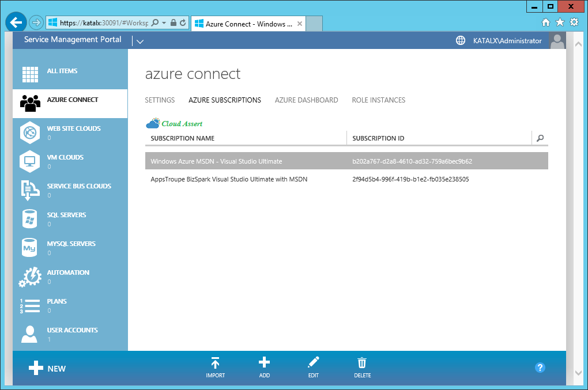Refresh the page with reload icon
588x390 pixels.
coord(183,23)
